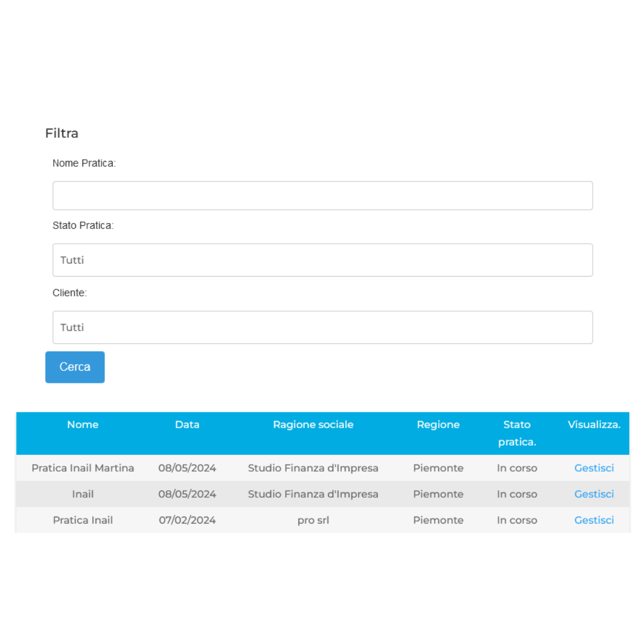This screenshot has width=644, height=644.
Task: Click the Visualizza column header
Action: tap(594, 425)
